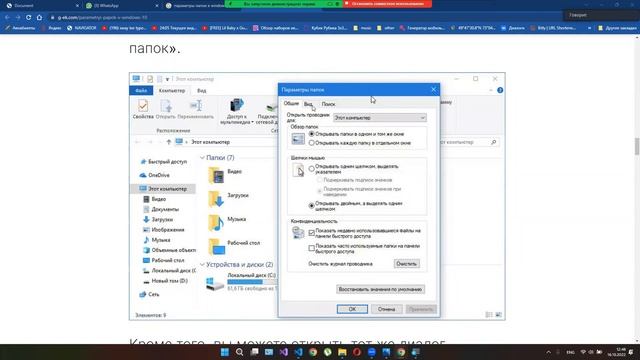The height and width of the screenshot is (360, 640).
Task: Expand Доступ к мультимедиа dropdown arrow
Action: [x=252, y=122]
